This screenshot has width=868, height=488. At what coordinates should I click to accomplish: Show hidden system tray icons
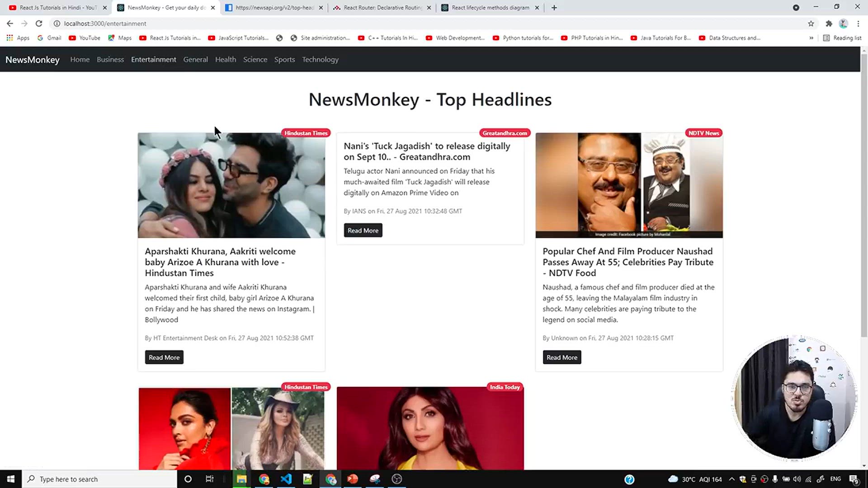[x=731, y=479]
